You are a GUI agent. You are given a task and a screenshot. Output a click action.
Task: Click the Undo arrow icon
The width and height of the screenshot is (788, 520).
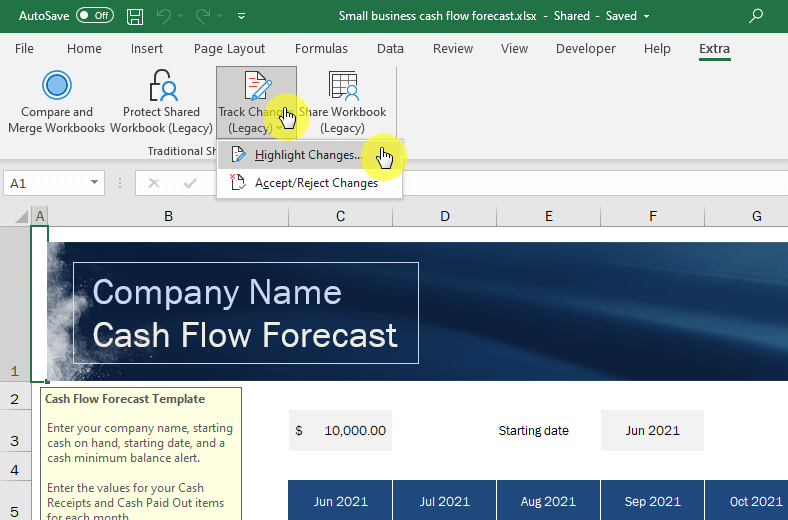coord(163,16)
